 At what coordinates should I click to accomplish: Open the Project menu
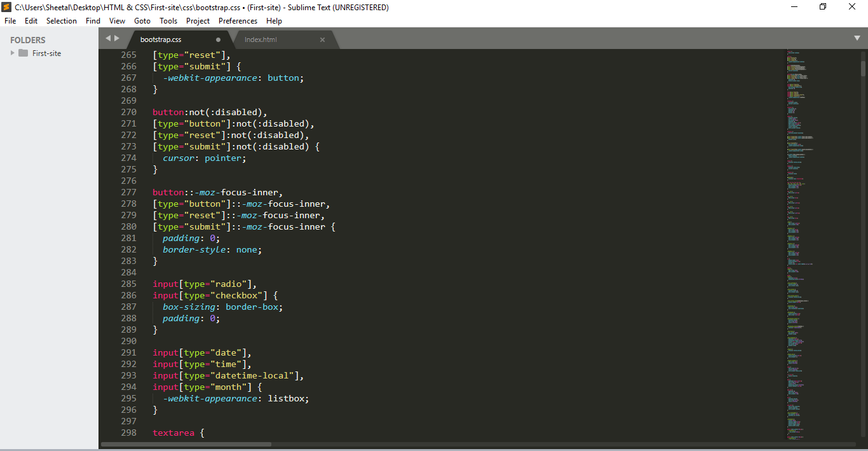[198, 21]
